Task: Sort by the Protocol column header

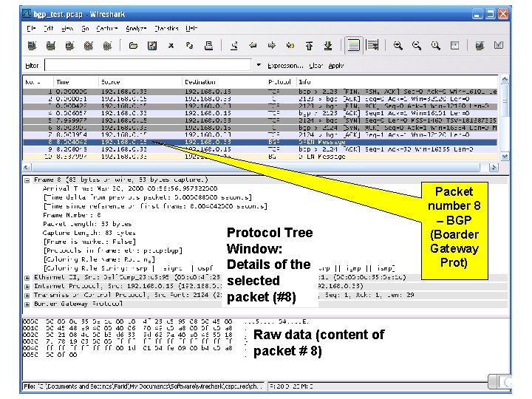Action: pos(281,82)
